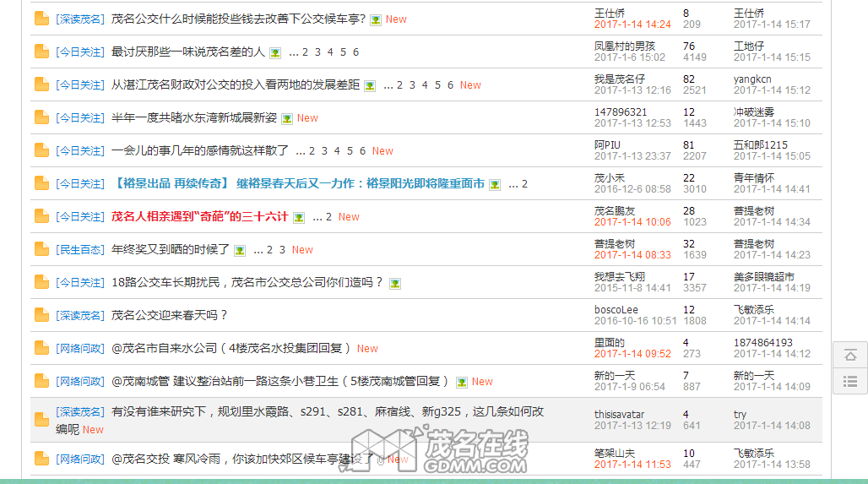
Task: Open last replier profile 五和郎1215
Action: pyautogui.click(x=761, y=145)
